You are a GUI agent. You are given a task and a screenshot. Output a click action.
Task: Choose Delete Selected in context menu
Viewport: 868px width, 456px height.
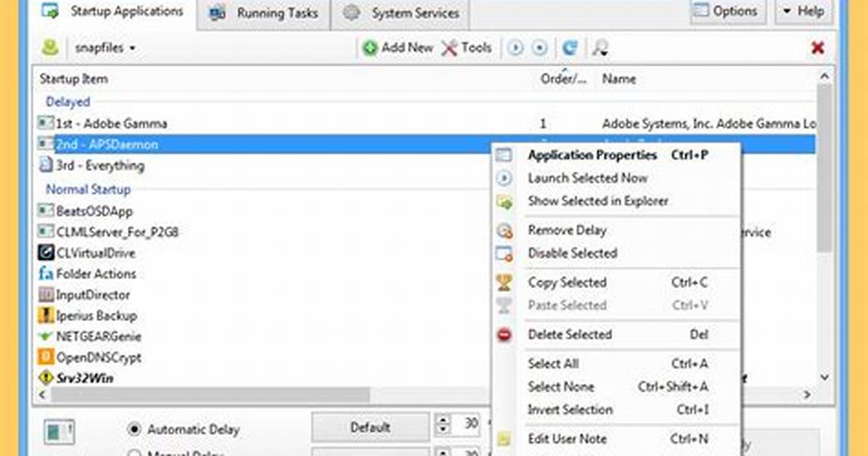tap(617, 335)
